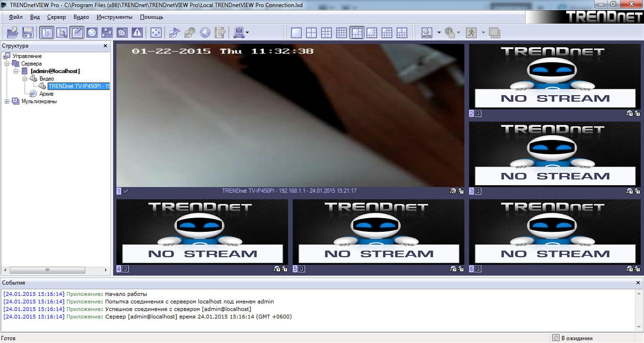This screenshot has height=343, width=644.
Task: Click the warning triangle alarm toolbar icon
Action: 137,33
